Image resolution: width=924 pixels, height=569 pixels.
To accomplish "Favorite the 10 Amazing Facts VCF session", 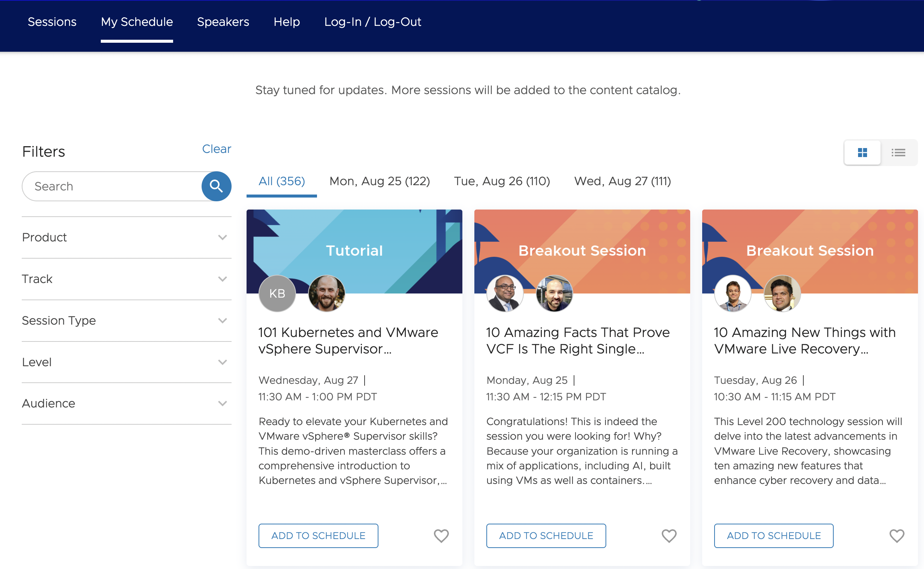I will point(669,536).
